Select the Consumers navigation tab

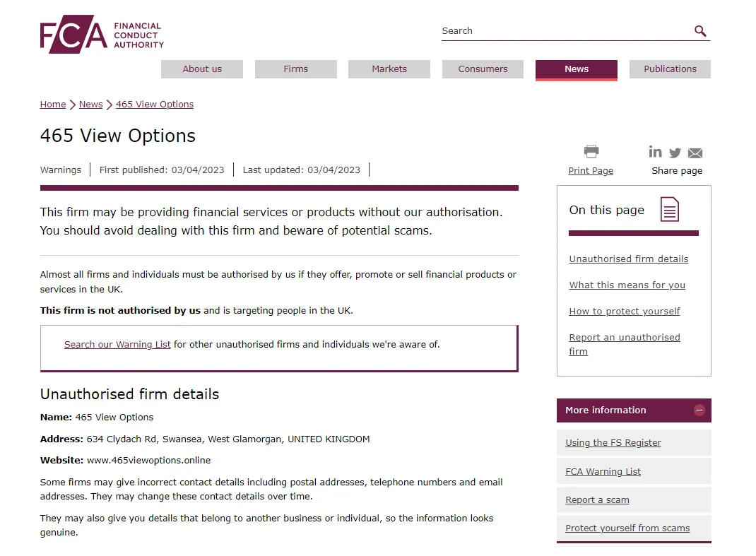(x=483, y=69)
